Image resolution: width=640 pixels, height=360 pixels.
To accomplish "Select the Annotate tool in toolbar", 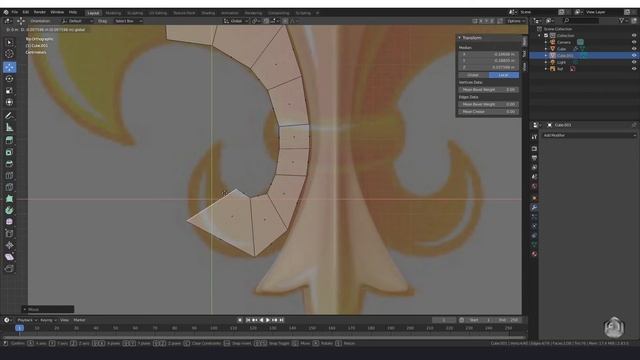I will point(9,116).
